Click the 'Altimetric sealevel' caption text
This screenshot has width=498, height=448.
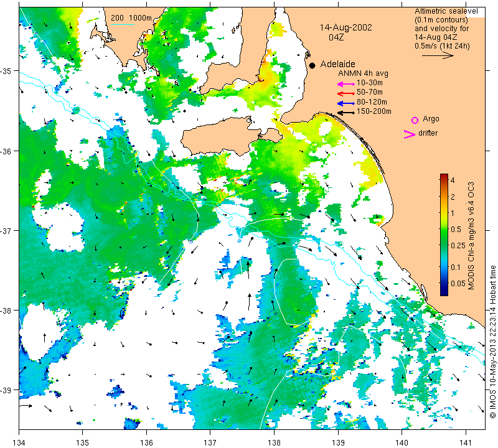(x=446, y=11)
